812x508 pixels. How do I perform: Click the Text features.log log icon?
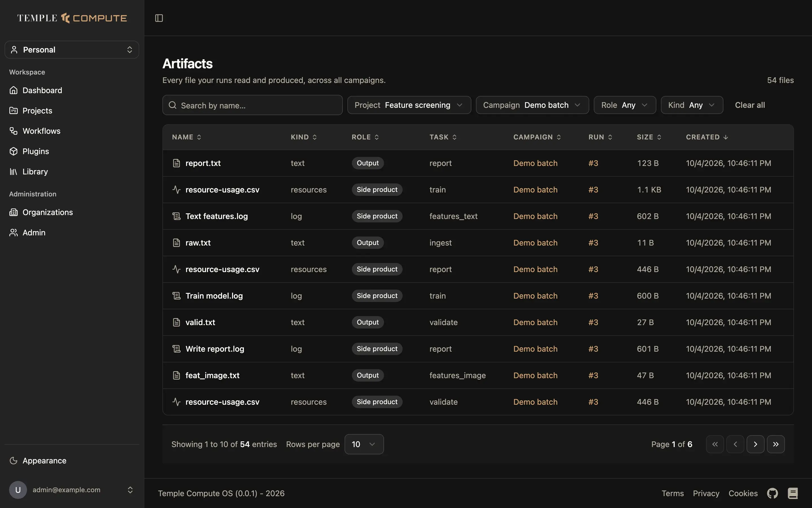tap(176, 216)
